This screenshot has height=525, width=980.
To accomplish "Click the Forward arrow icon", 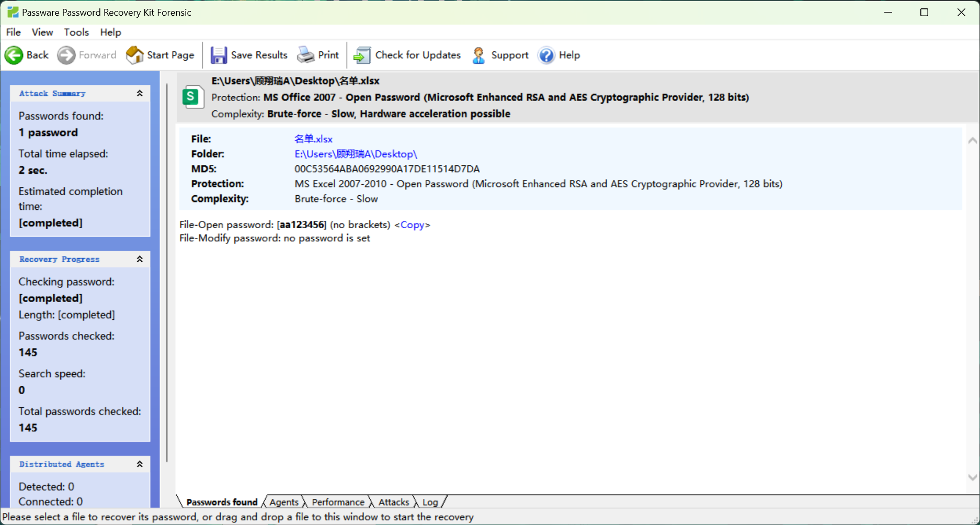I will pyautogui.click(x=66, y=55).
